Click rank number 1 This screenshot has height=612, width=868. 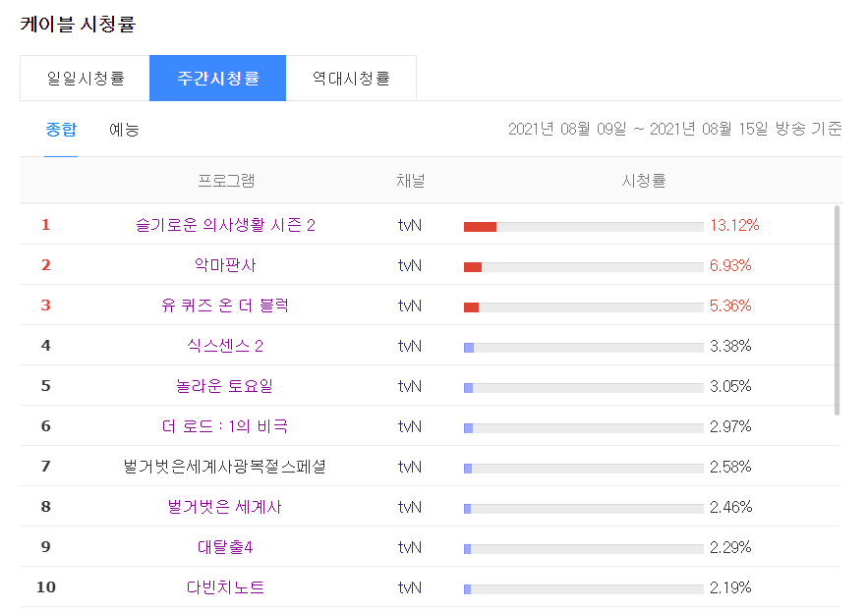click(46, 225)
